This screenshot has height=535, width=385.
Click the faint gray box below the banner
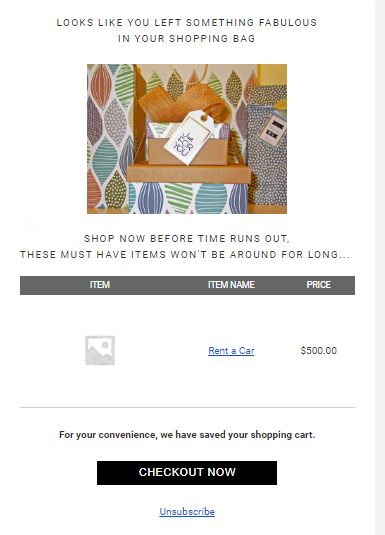point(35,223)
